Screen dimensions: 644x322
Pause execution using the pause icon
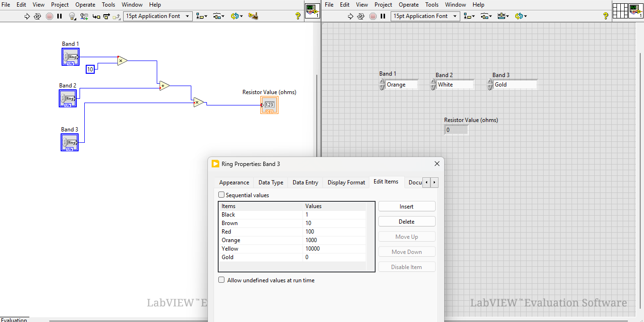pos(59,16)
